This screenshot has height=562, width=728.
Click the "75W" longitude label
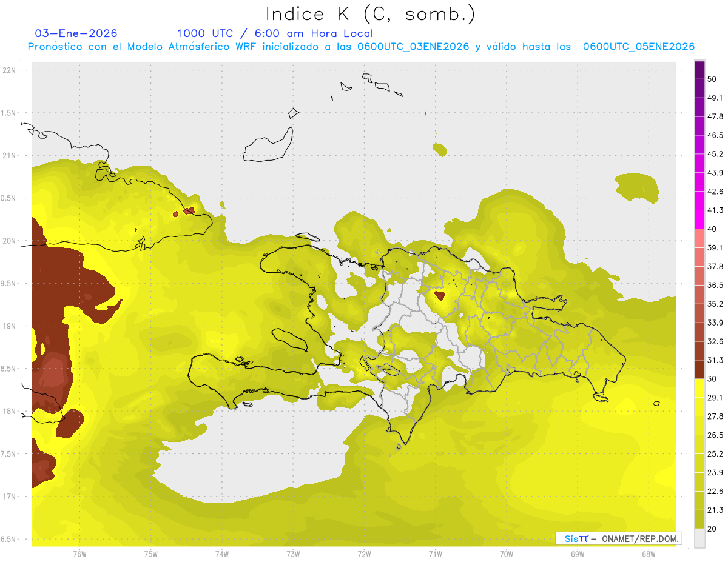point(151,554)
